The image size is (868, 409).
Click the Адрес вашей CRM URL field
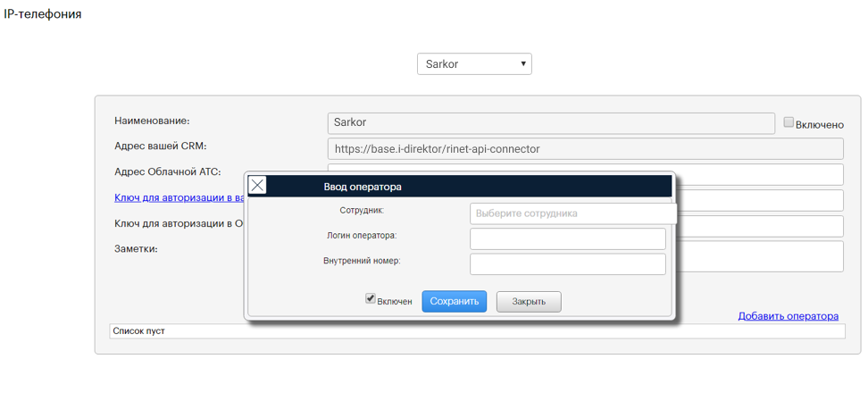click(x=585, y=148)
